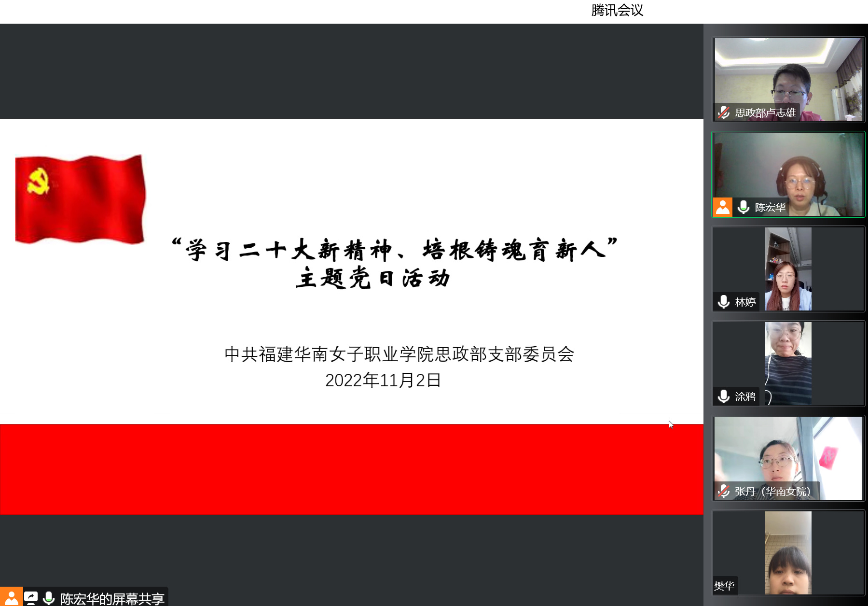Select 林婷's video feed

(788, 268)
